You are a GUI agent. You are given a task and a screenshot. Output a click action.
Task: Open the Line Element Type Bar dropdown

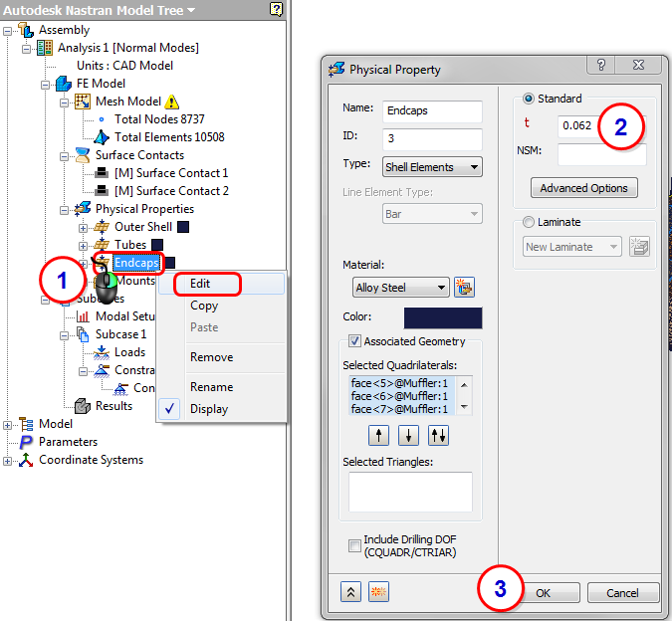(x=432, y=214)
